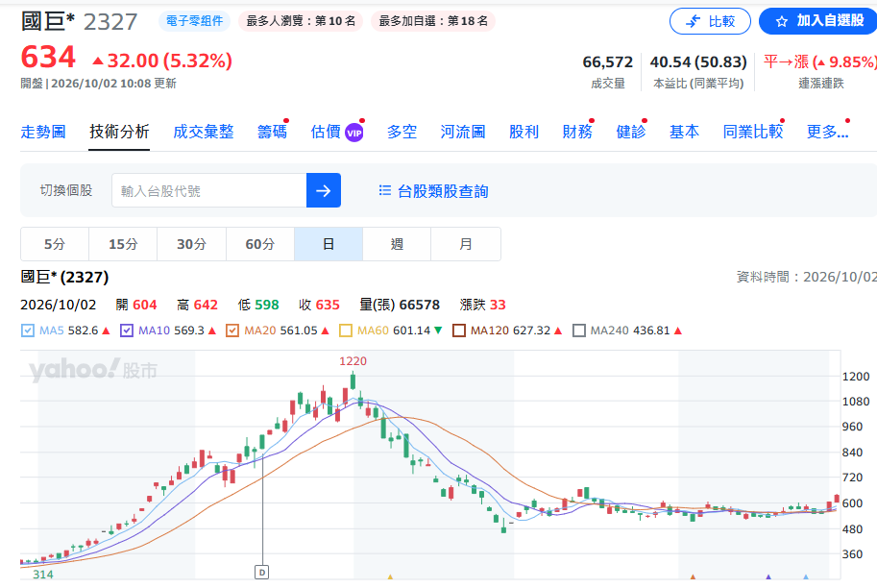Viewport: 877px width, 588px height.
Task: Click the purple triangle marker at chart bottom
Action: [768, 576]
